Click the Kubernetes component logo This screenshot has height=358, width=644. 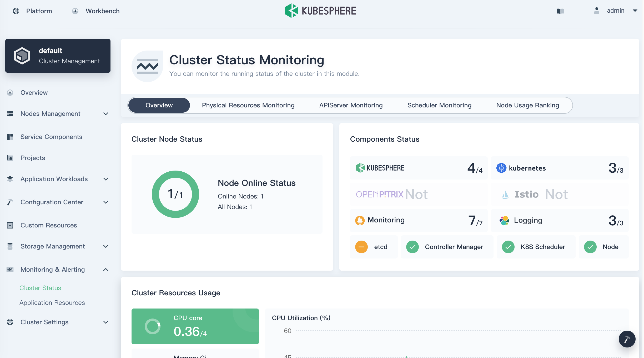501,168
